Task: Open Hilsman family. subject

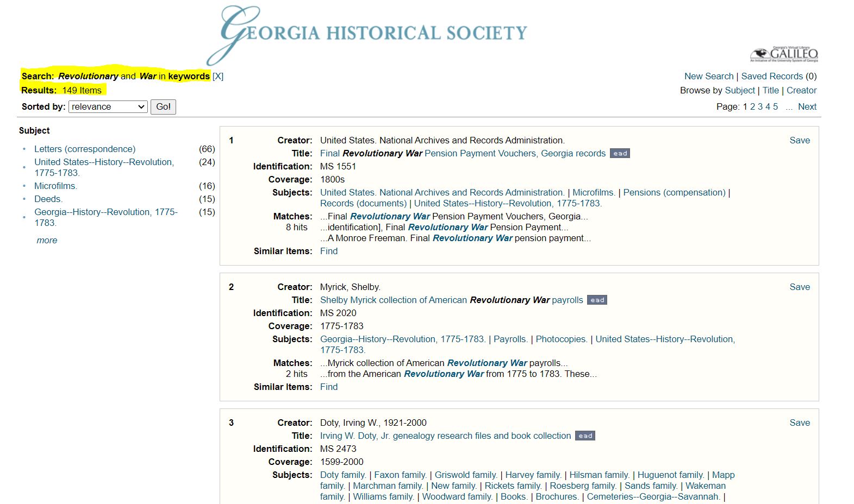Action: coord(599,475)
